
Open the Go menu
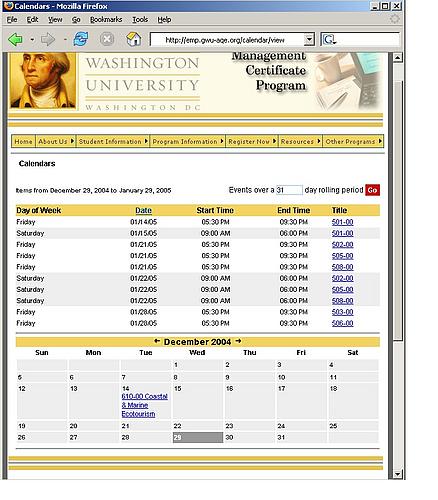click(76, 20)
